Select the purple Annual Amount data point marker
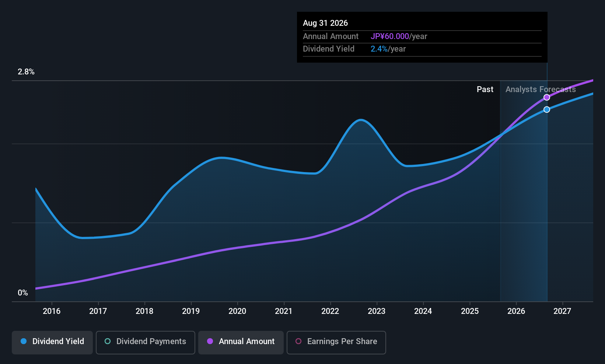 click(x=547, y=97)
